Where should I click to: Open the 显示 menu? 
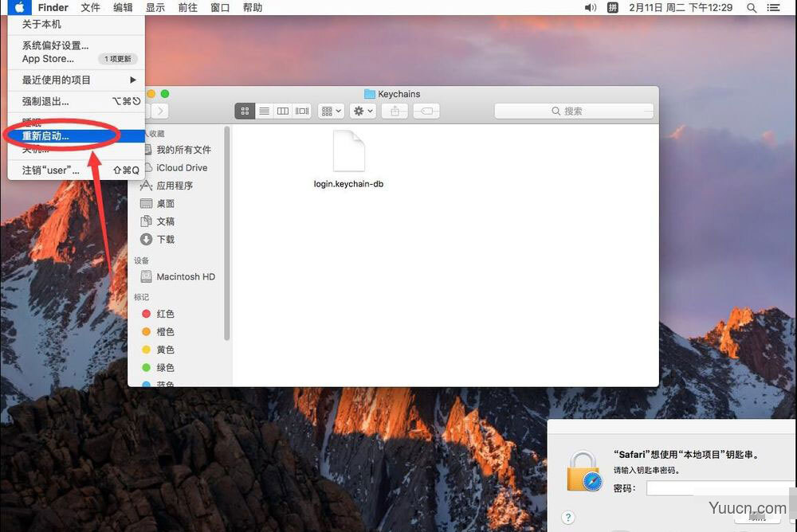[155, 7]
